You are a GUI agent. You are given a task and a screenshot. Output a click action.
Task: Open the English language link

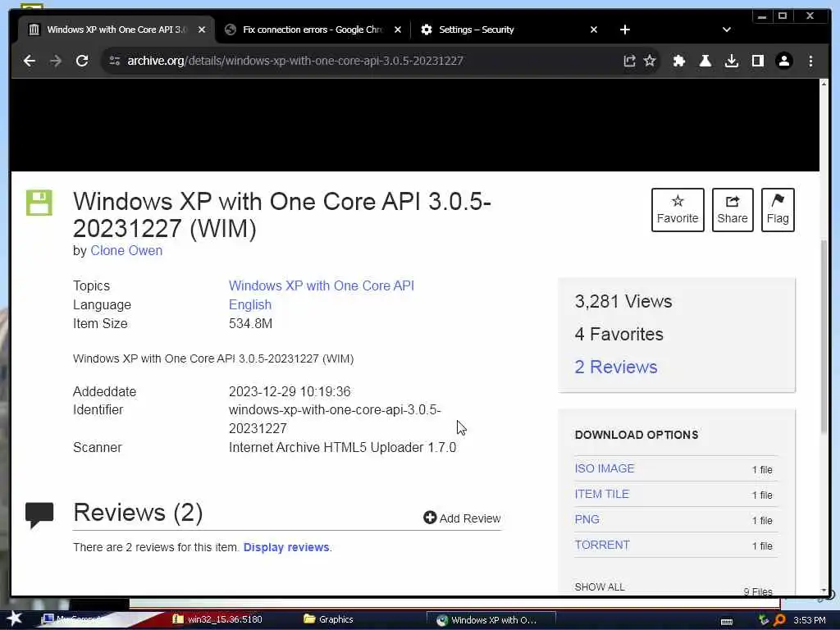click(x=250, y=304)
